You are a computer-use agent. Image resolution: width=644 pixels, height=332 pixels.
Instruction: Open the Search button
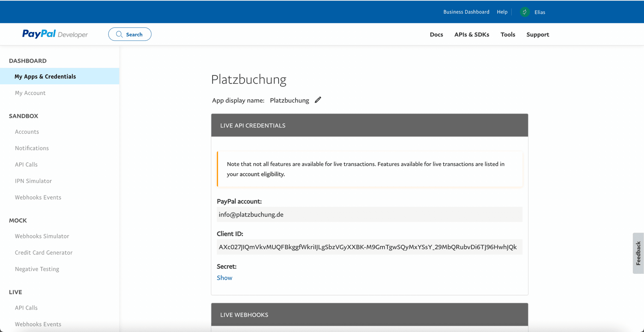[130, 34]
